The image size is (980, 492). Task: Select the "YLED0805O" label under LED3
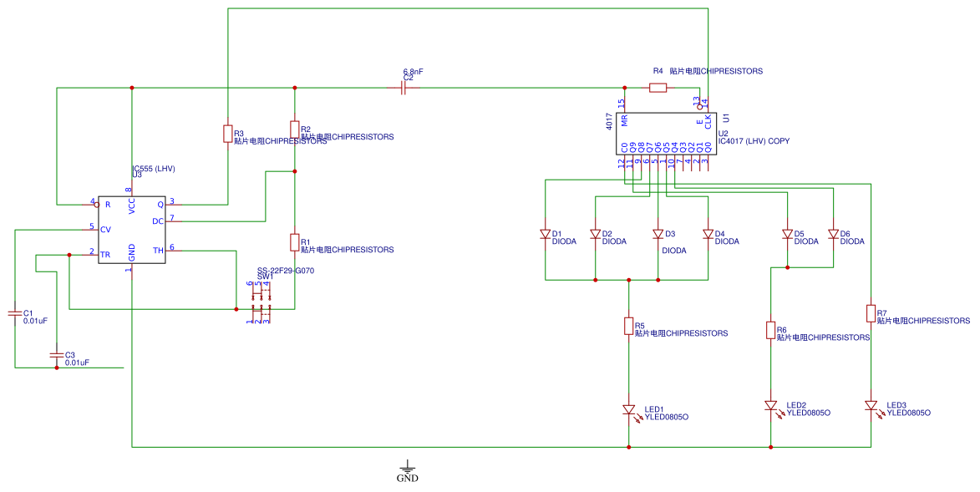(x=909, y=413)
